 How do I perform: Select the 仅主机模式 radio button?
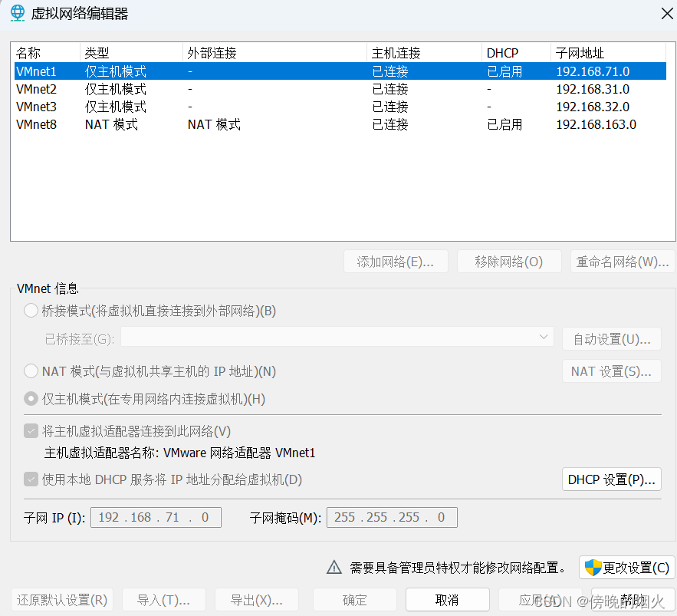pos(31,398)
